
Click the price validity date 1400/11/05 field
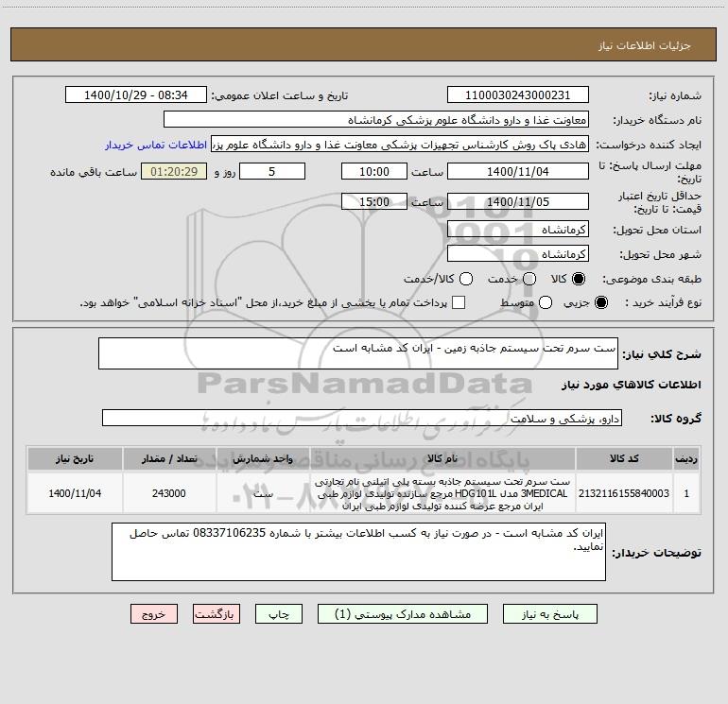[x=518, y=201]
